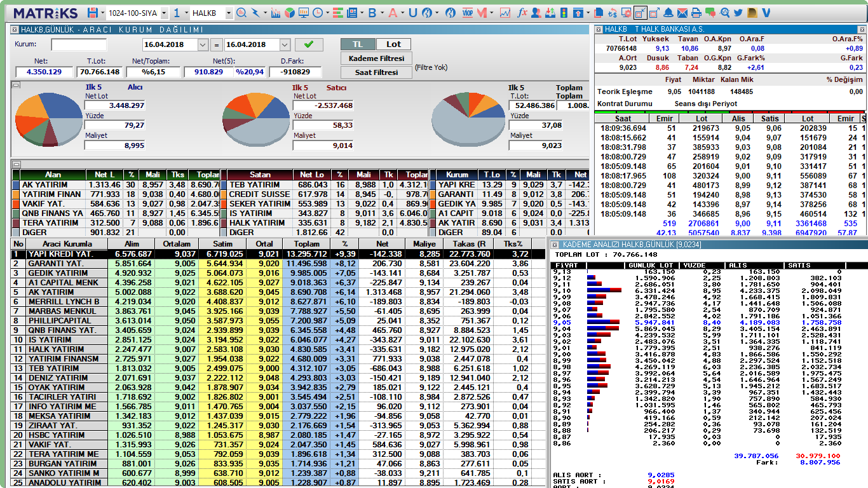868x488 pixels.
Task: Click the red-green depth bars icon
Action: pos(338,13)
